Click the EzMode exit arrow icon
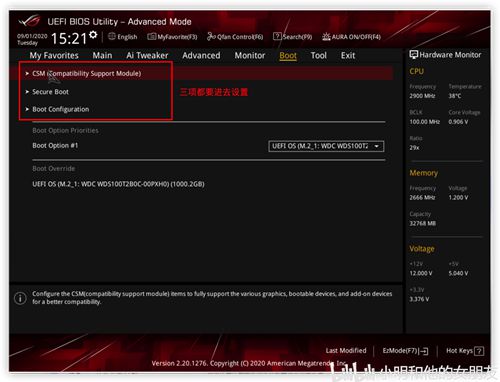Screen dimensions: 500x382 coord(424,351)
